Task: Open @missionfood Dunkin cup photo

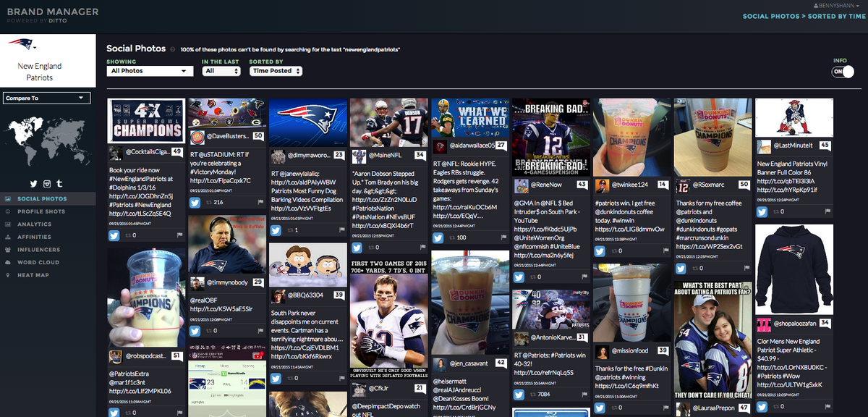Action: (x=632, y=303)
